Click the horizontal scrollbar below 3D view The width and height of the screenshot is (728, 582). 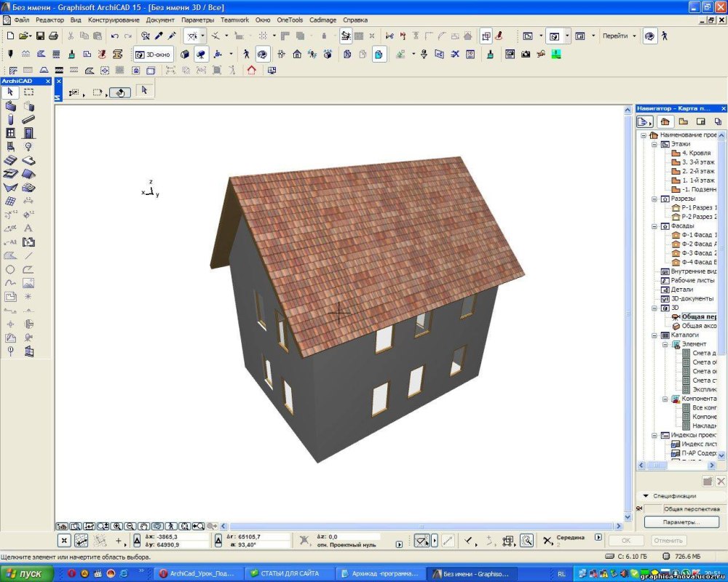tap(422, 526)
